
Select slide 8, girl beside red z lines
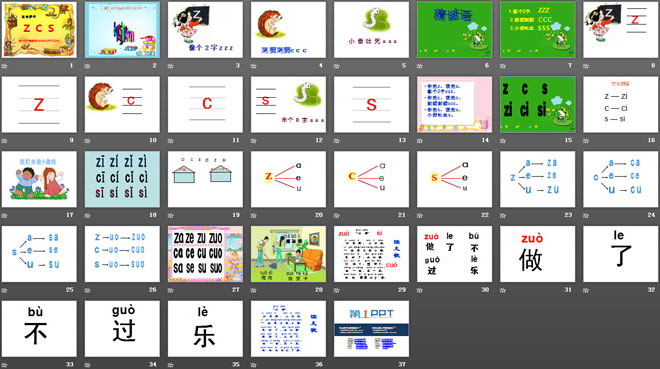620,29
